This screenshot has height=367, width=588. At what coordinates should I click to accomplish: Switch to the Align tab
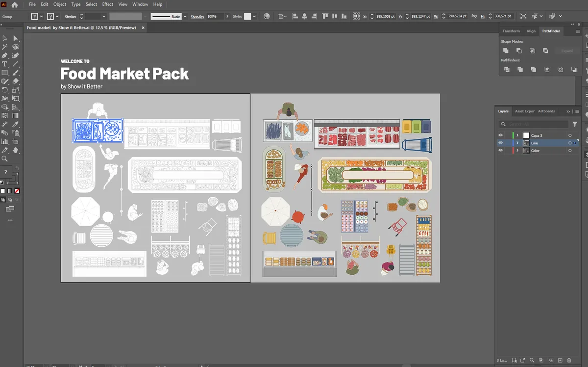click(531, 31)
